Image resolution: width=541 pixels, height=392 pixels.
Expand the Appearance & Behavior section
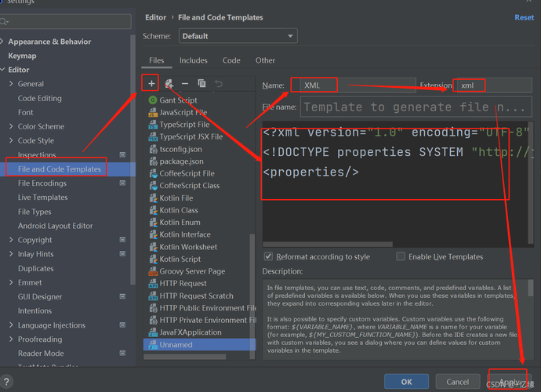coord(2,42)
